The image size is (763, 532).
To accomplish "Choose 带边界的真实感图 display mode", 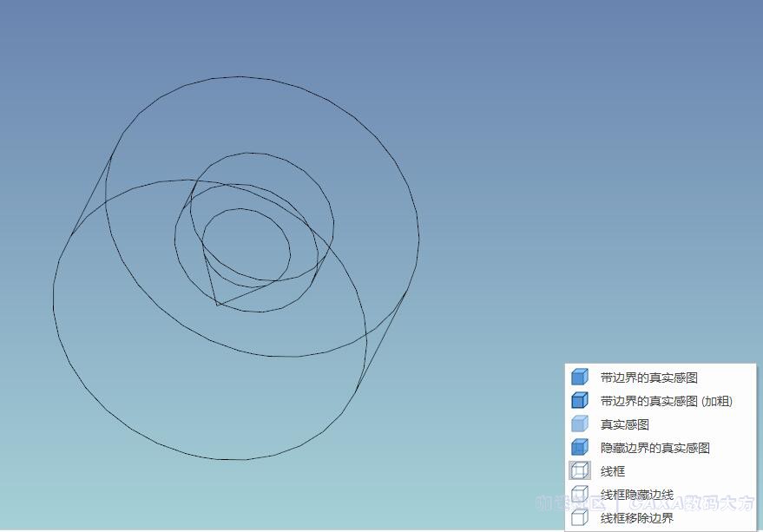I will (x=648, y=378).
